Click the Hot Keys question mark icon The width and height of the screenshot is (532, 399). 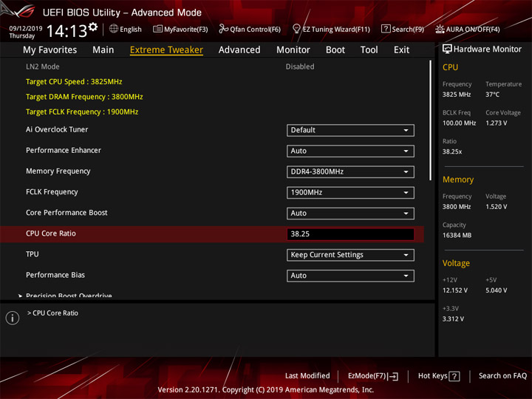[454, 376]
